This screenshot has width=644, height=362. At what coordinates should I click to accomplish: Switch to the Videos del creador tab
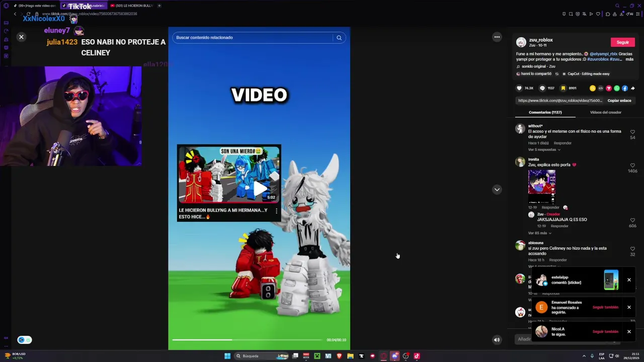605,113
